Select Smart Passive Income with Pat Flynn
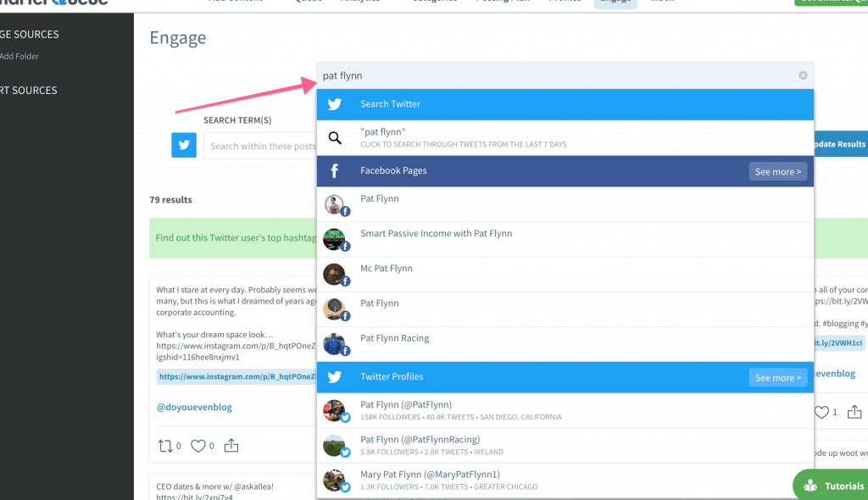The width and height of the screenshot is (868, 500). tap(565, 239)
